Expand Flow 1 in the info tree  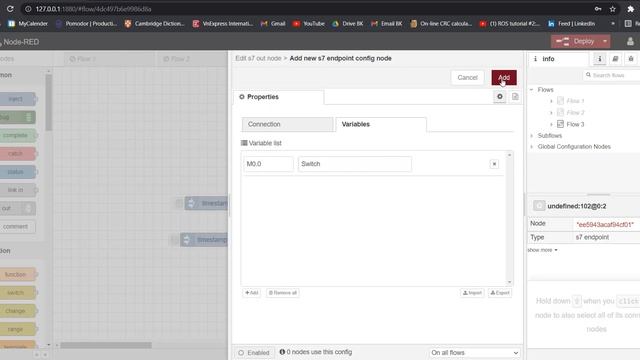(551, 101)
